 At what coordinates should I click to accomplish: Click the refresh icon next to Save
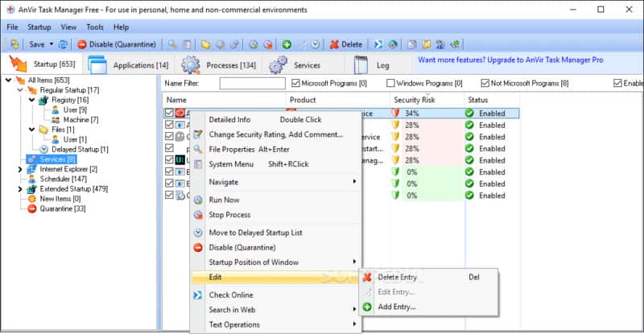[x=63, y=44]
